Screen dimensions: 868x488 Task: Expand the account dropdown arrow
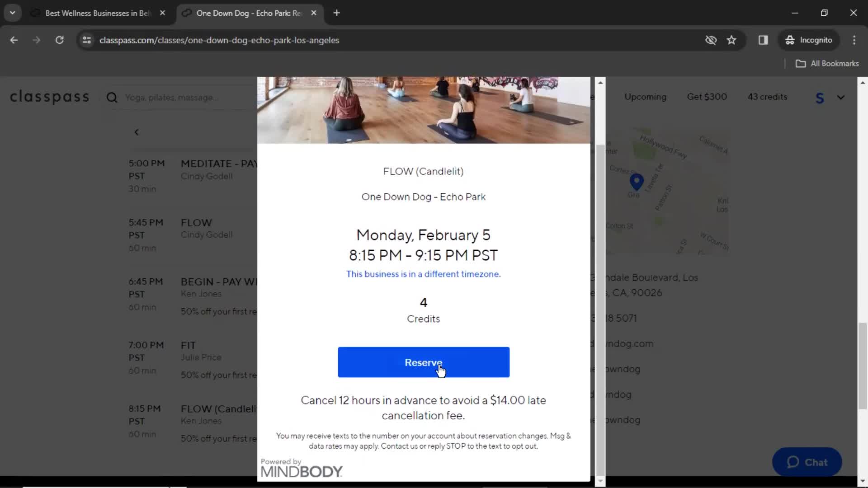(840, 97)
